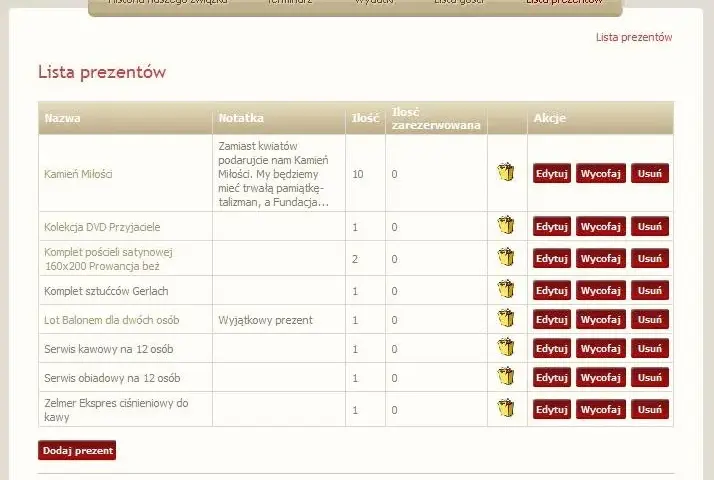The height and width of the screenshot is (480, 714).
Task: Click Edytuj for Komplet sztućców Gerlach
Action: pyautogui.click(x=551, y=290)
